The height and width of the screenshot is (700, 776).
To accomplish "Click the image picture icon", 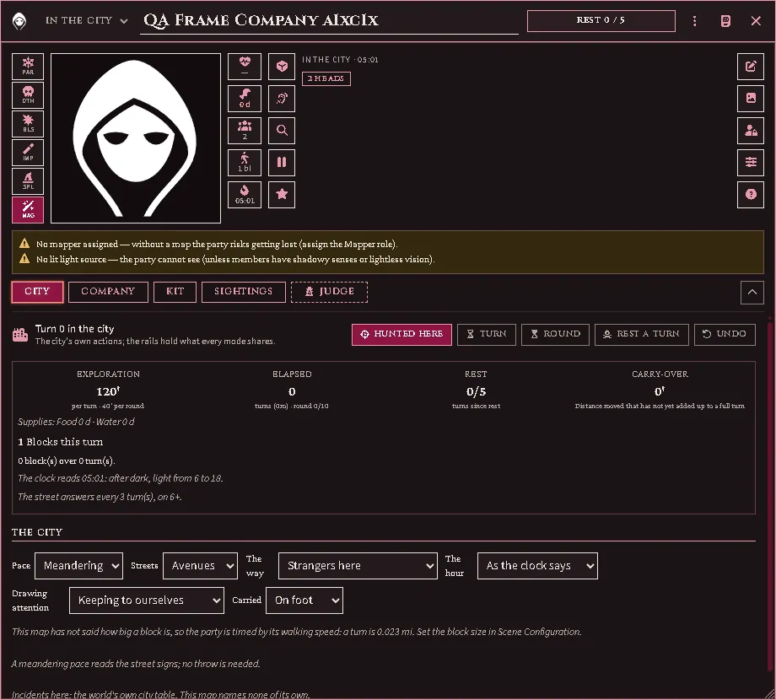I will coord(751,99).
